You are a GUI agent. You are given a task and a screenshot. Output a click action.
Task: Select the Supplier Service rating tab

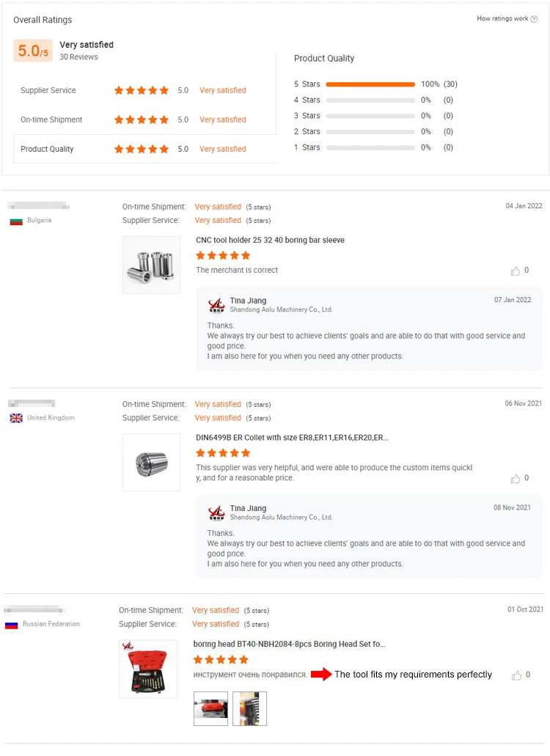tap(48, 90)
